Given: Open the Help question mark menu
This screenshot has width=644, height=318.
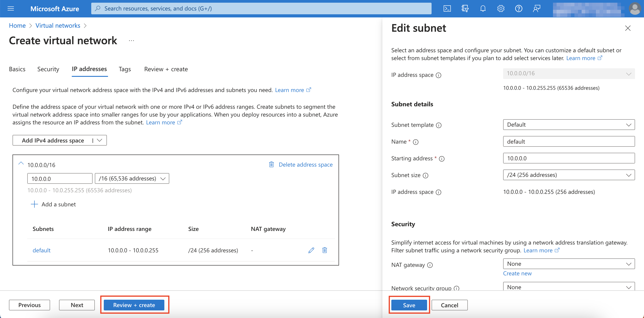Looking at the screenshot, I should [x=519, y=8].
